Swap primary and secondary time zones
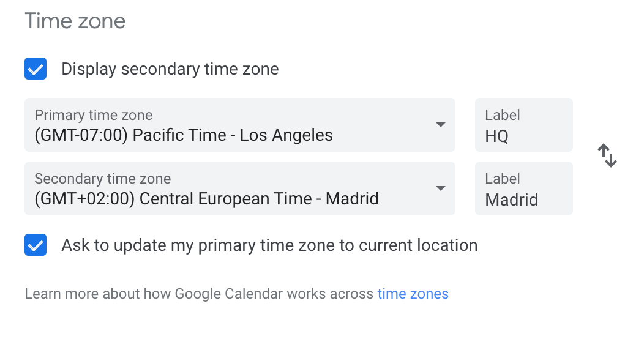 pyautogui.click(x=607, y=155)
